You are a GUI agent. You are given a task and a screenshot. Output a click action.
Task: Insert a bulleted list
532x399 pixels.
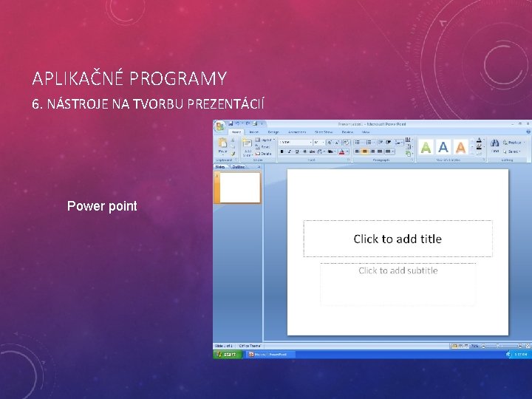(x=358, y=143)
